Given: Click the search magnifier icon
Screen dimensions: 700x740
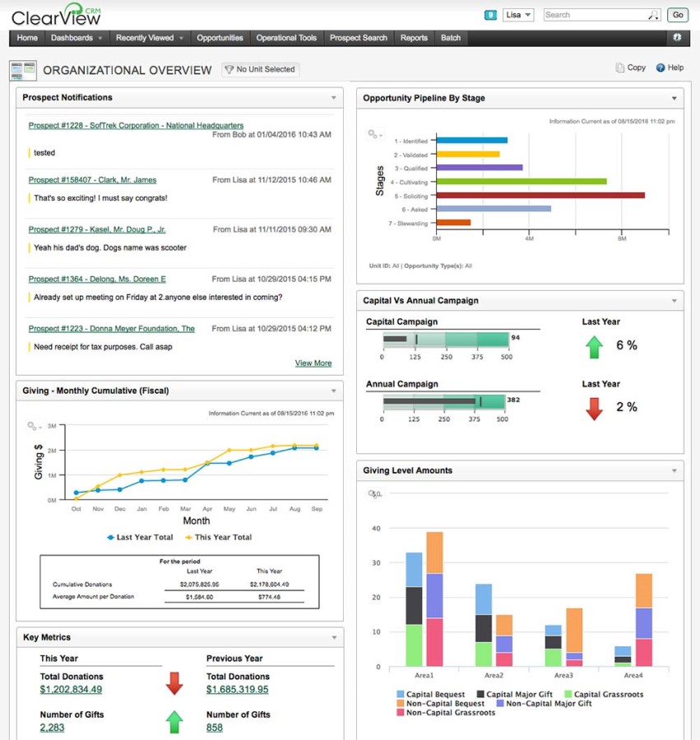Looking at the screenshot, I should tap(652, 15).
